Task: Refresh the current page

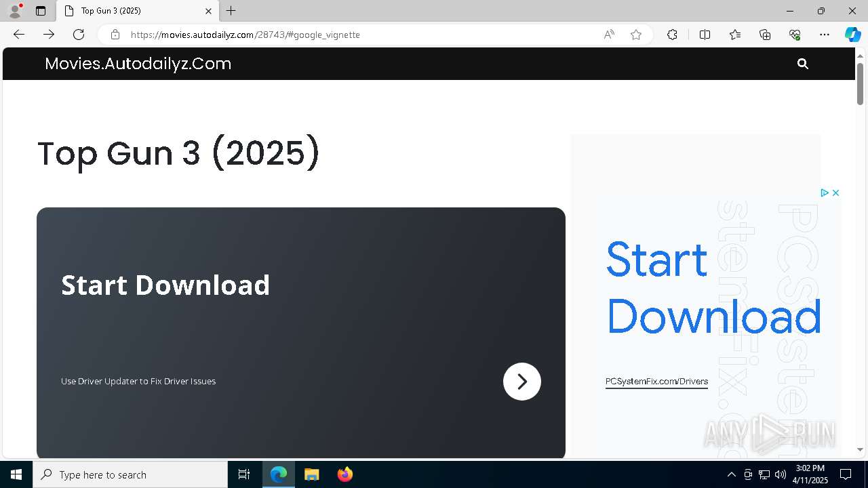Action: [79, 35]
